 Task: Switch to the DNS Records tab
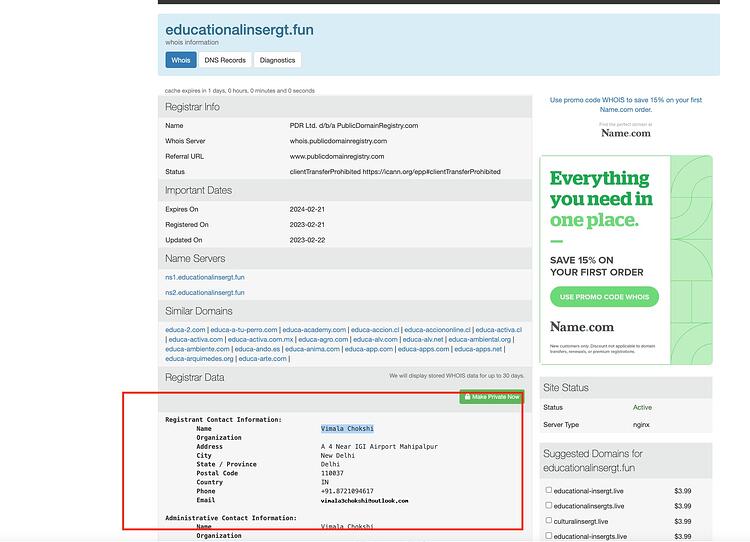point(225,60)
